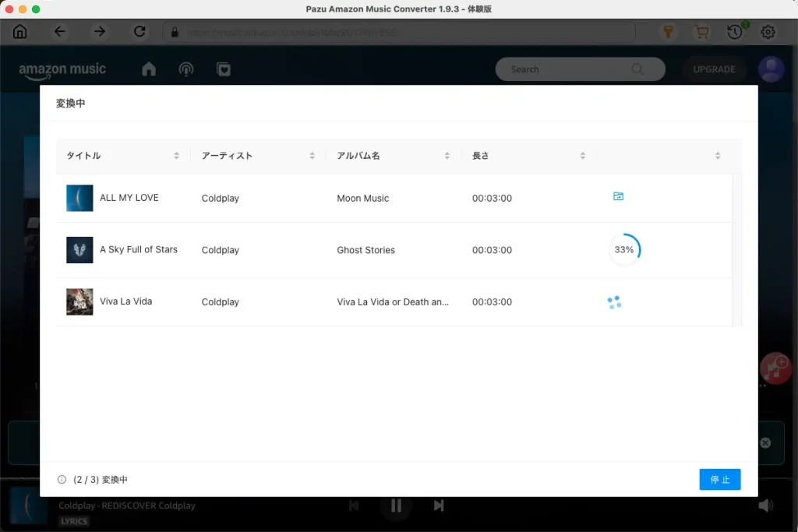Viewport: 798px width, 532px height.
Task: Select the Viva La Vida album thumbnail
Action: [x=79, y=301]
